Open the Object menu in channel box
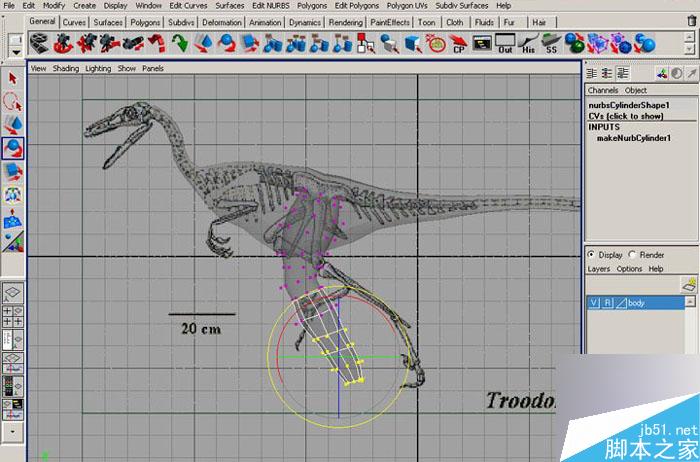 click(636, 90)
